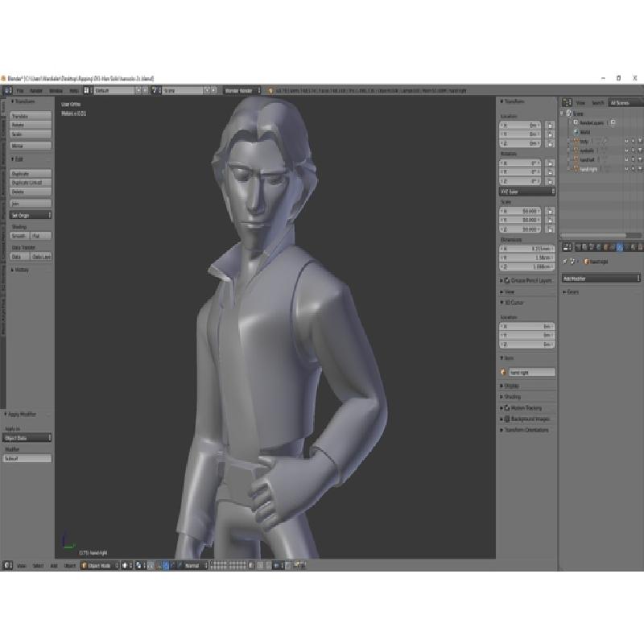Image resolution: width=644 pixels, height=644 pixels.
Task: Toggle lock of scale X value
Action: (x=551, y=211)
